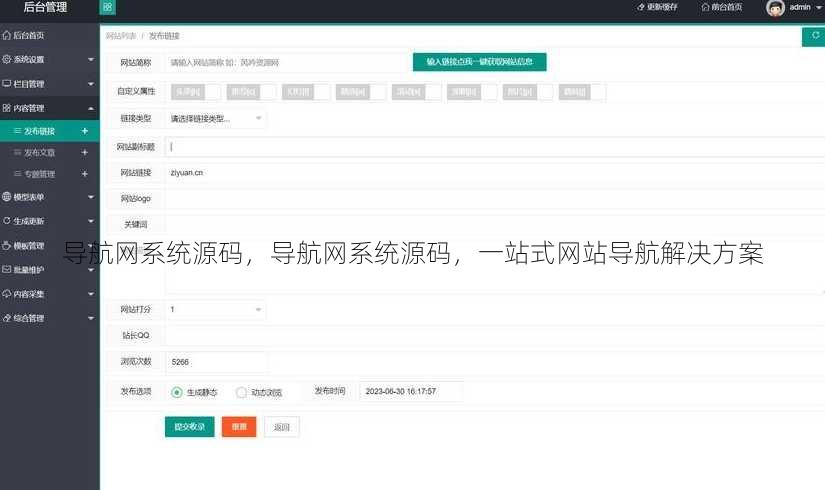Toggle the third 自定义属性 switch
The width and height of the screenshot is (825, 490).
(307, 92)
